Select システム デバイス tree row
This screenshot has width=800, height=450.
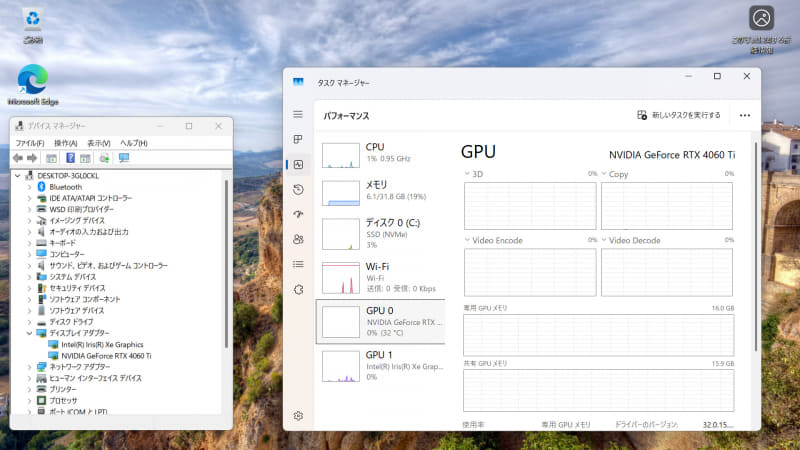coord(72,277)
